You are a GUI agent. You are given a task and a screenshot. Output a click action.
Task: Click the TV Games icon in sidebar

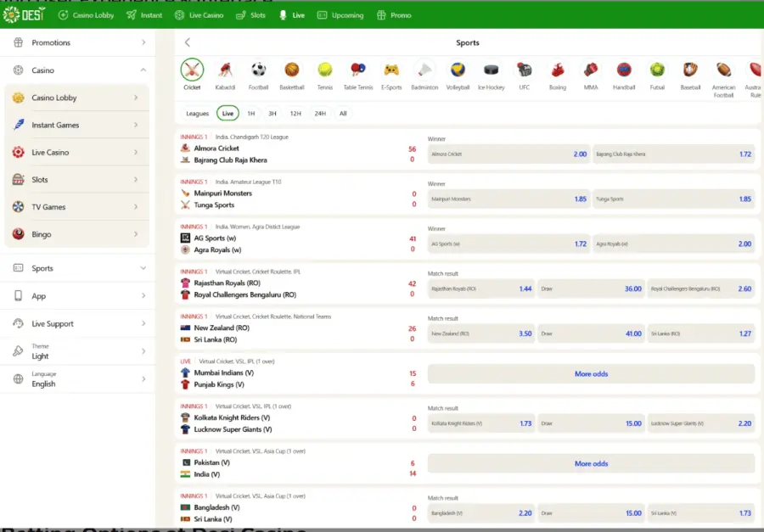pos(18,206)
